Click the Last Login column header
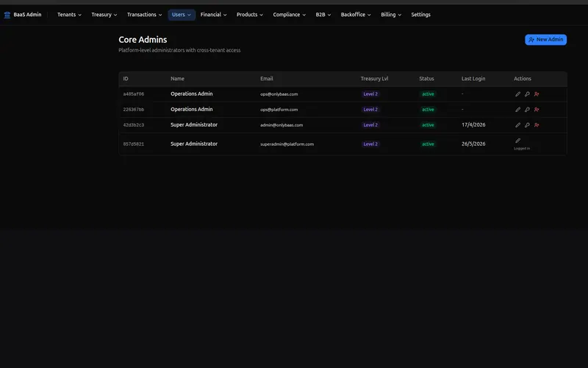Screen dimensions: 588x368 [x=473, y=79]
